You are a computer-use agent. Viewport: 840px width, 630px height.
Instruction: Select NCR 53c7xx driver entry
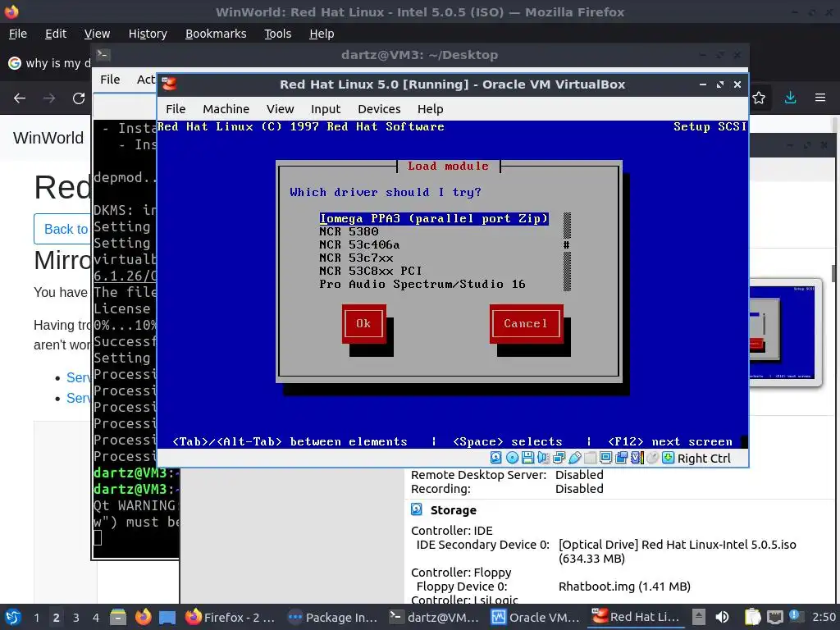356,258
